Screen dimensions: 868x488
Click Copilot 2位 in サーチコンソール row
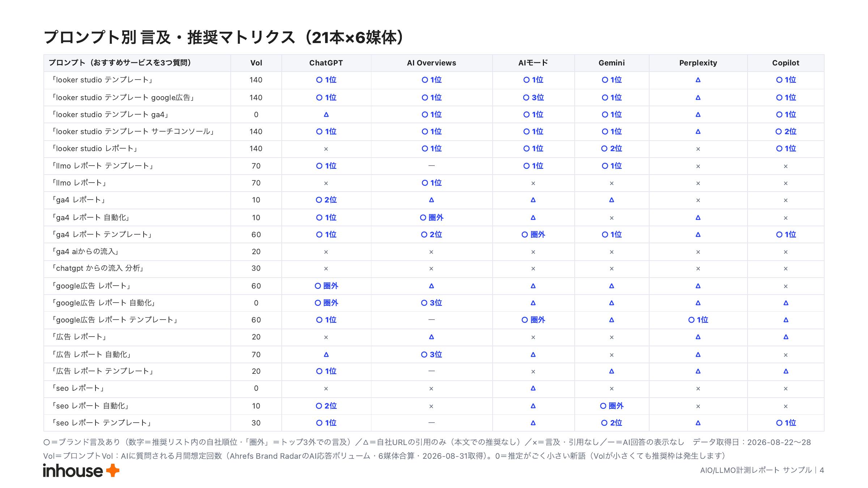pos(786,132)
